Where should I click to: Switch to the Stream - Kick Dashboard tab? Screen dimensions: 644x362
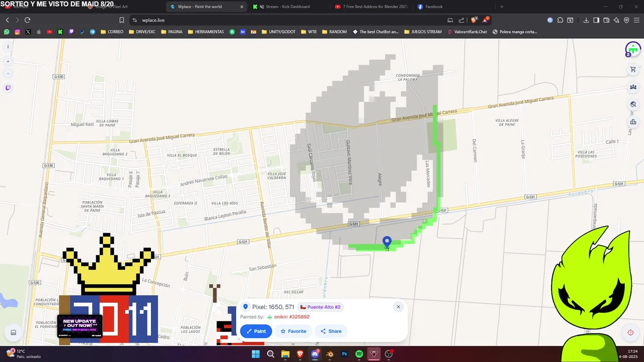point(287,7)
